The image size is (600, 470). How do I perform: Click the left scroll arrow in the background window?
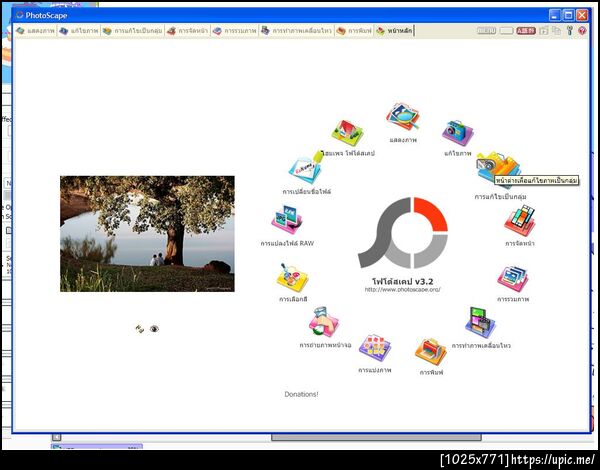click(x=56, y=437)
